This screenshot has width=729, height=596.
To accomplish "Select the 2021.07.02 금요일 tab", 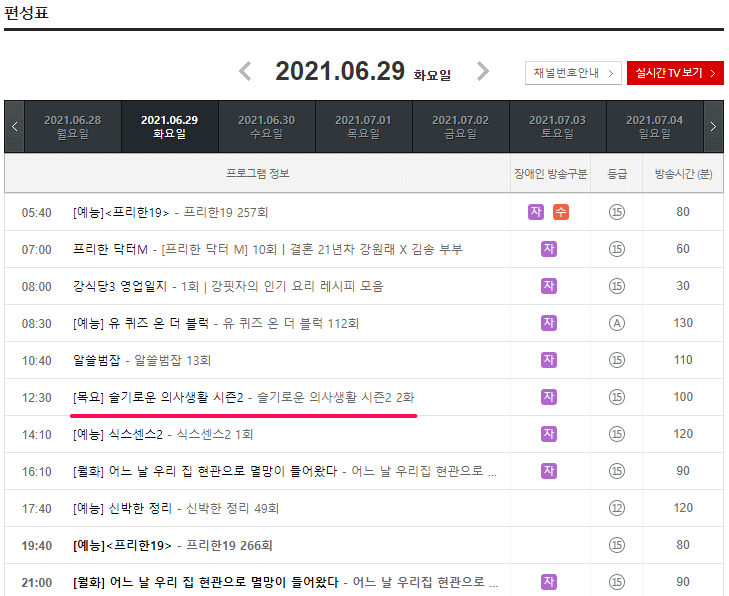I will [461, 126].
